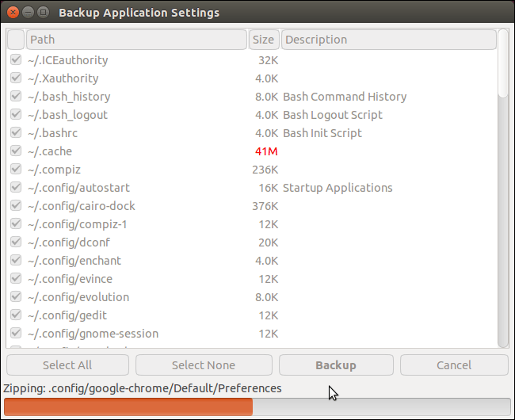The image size is (515, 420).
Task: Click the vertical scrollbar of the list
Action: tap(503, 198)
